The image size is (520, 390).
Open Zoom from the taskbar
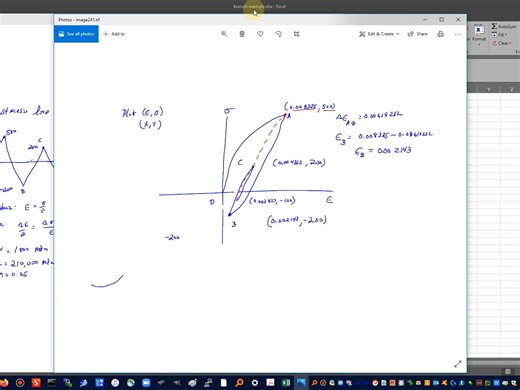coord(146,383)
